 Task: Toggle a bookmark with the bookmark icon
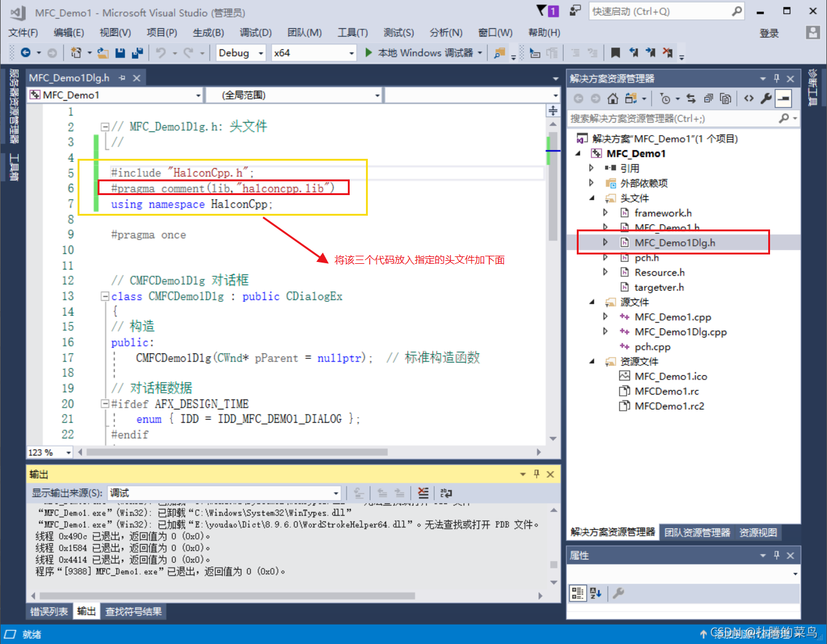pyautogui.click(x=616, y=53)
